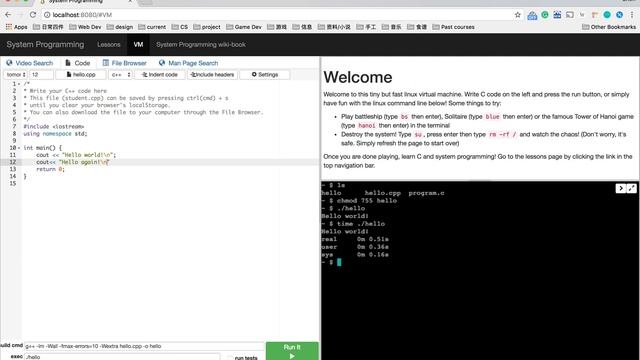This screenshot has height=360, width=640.
Task: Open the blue house-shaped extension icon
Action: pyautogui.click(x=532, y=15)
